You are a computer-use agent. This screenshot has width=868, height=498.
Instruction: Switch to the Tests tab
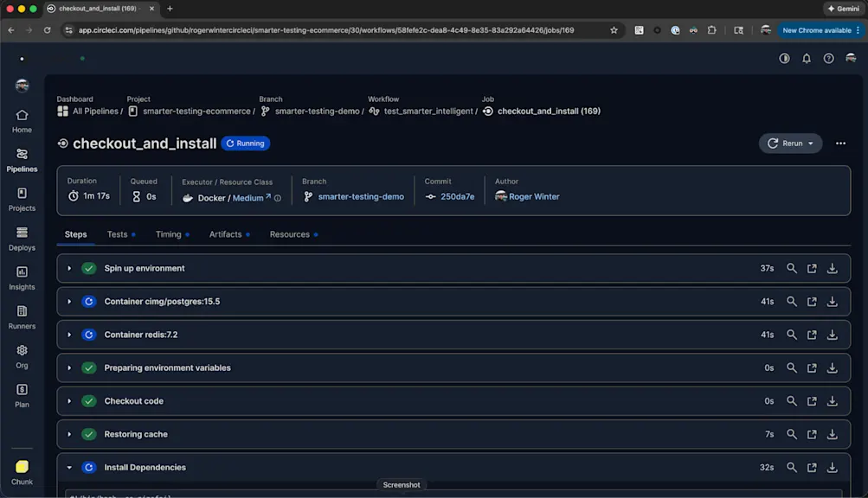[120, 234]
